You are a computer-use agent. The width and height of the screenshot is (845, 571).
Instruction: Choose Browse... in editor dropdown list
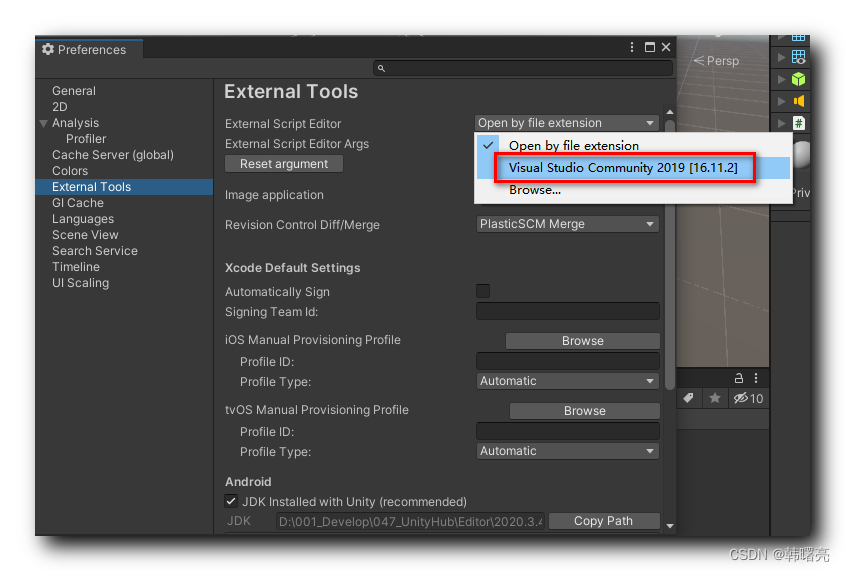633,190
